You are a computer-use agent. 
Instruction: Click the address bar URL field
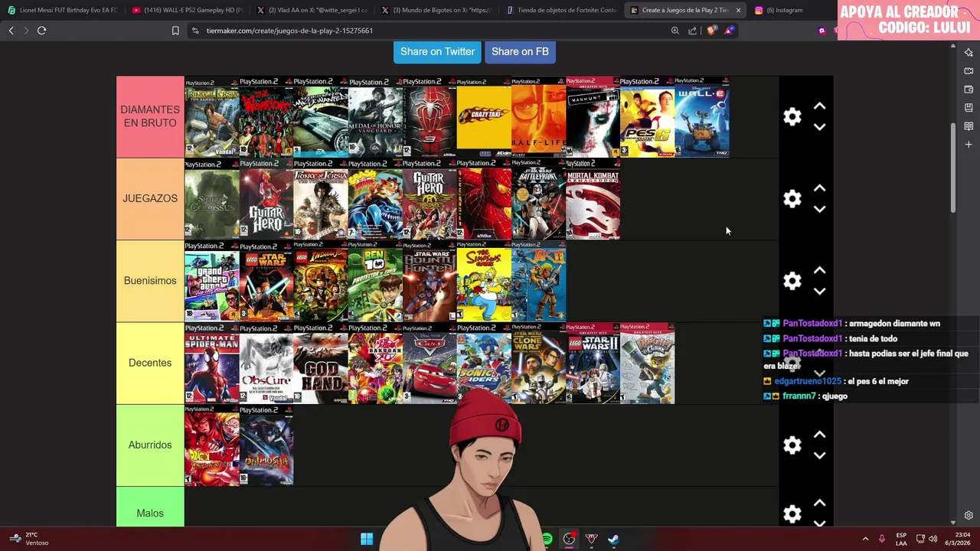coord(429,31)
